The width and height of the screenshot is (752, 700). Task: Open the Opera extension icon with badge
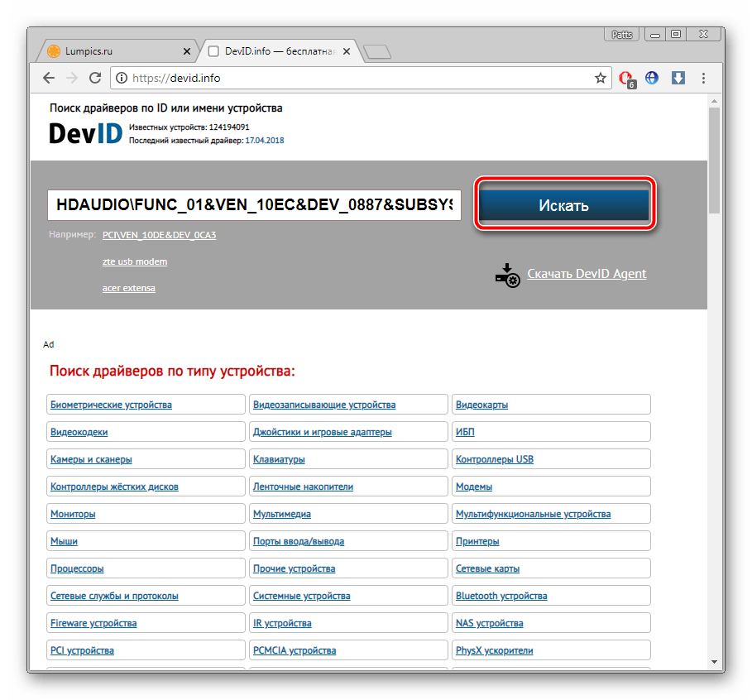tap(627, 79)
